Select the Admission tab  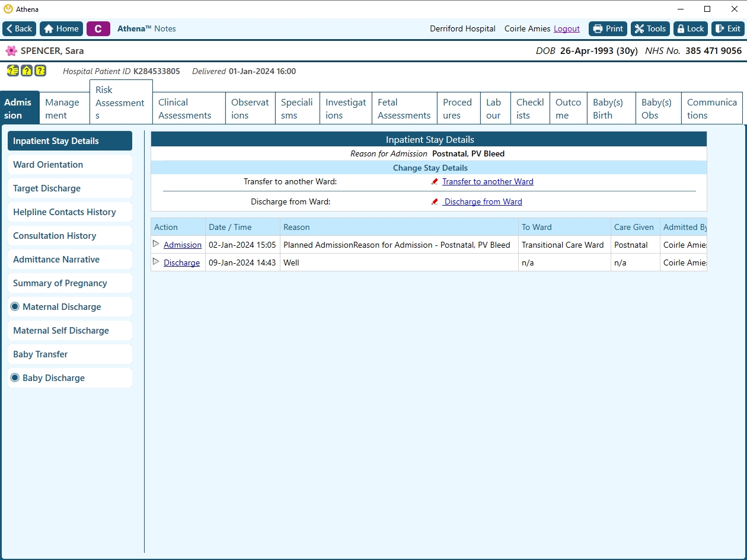click(x=20, y=108)
